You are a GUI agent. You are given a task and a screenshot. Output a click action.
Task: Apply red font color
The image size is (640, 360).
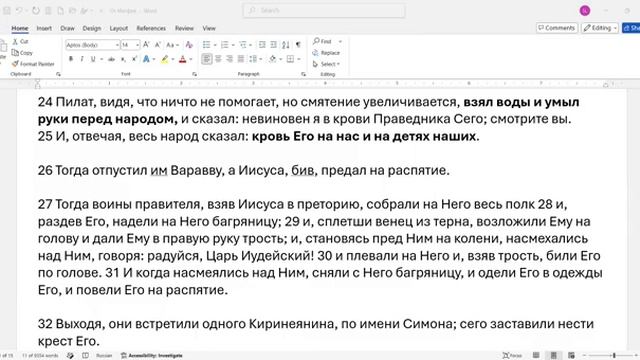[x=182, y=59]
